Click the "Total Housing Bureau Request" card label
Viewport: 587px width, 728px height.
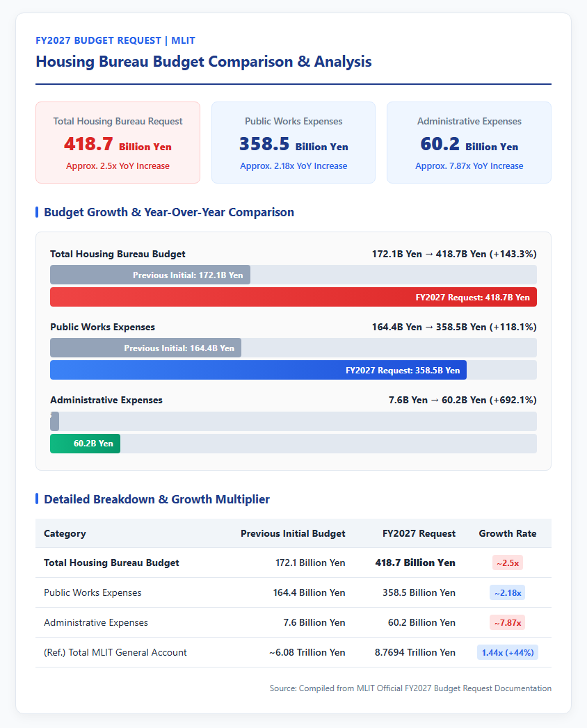point(118,121)
